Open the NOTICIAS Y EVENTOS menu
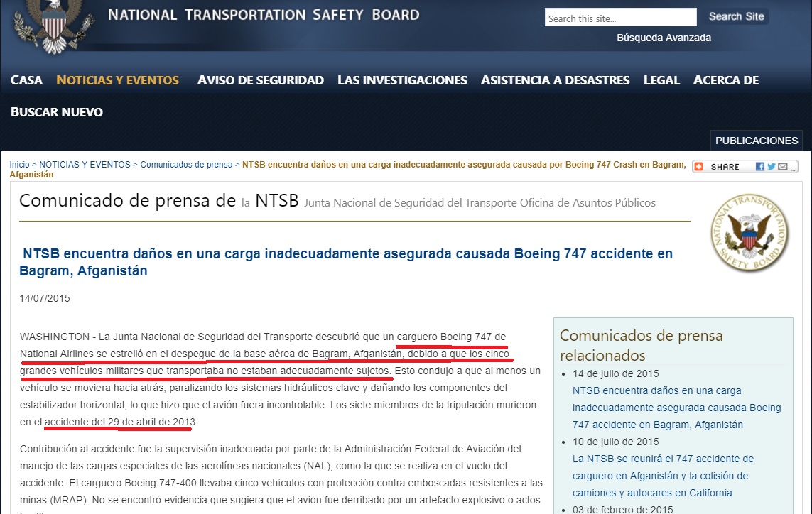This screenshot has width=812, height=514. point(117,80)
